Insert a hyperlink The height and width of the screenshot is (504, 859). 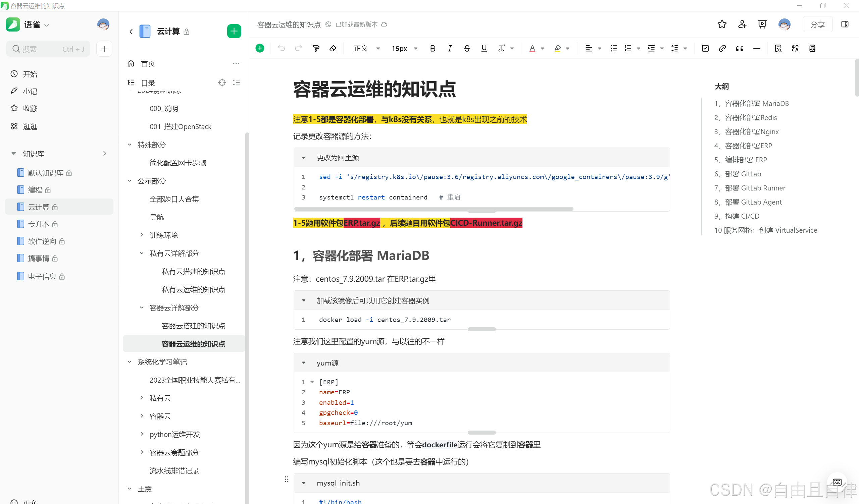pos(722,48)
